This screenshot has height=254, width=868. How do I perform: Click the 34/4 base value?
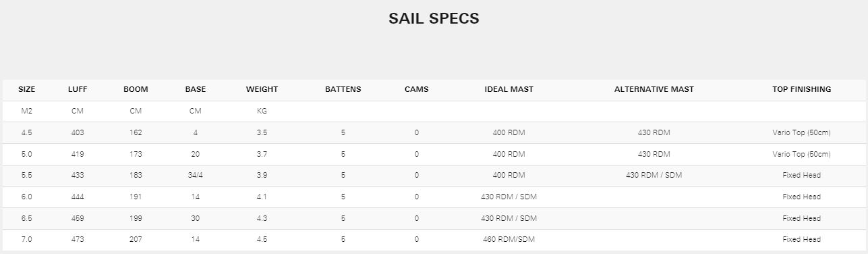coord(196,175)
